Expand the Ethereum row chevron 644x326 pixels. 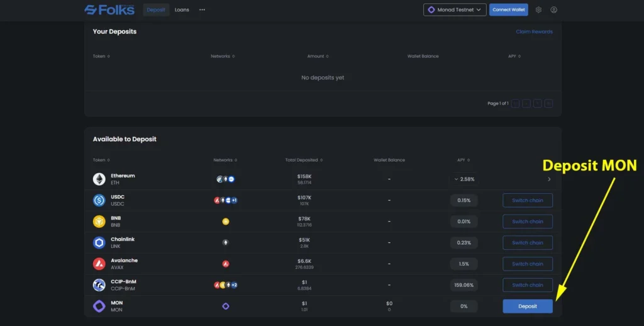[x=549, y=179]
